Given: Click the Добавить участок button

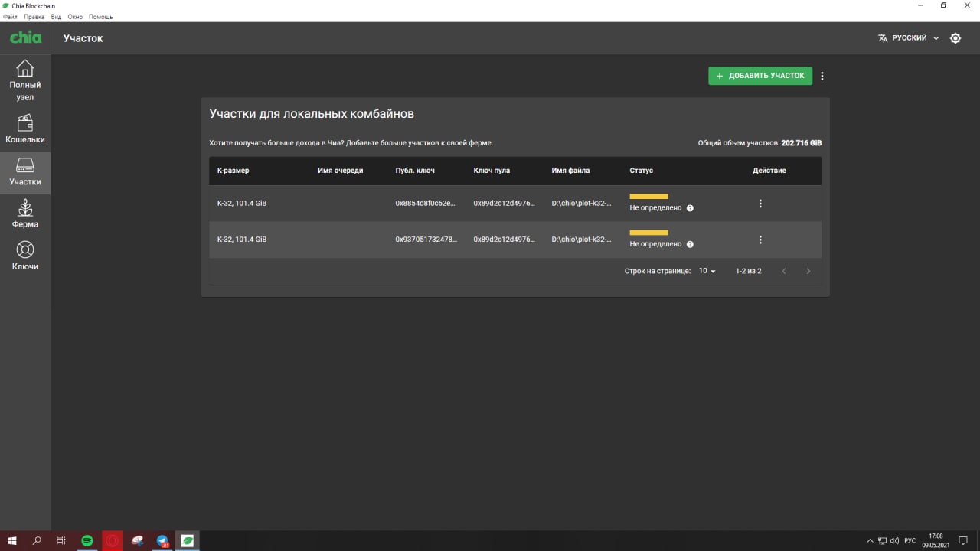Looking at the screenshot, I should pyautogui.click(x=760, y=76).
